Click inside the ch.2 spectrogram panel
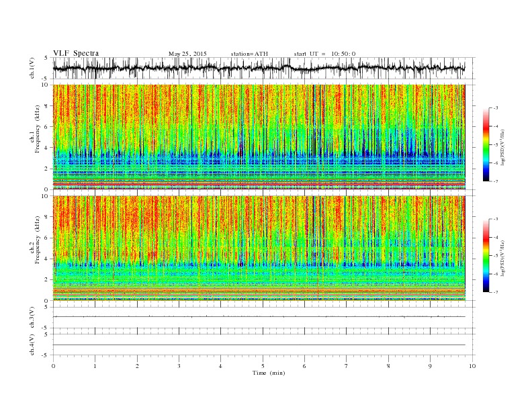The width and height of the screenshot is (532, 411). 259,248
